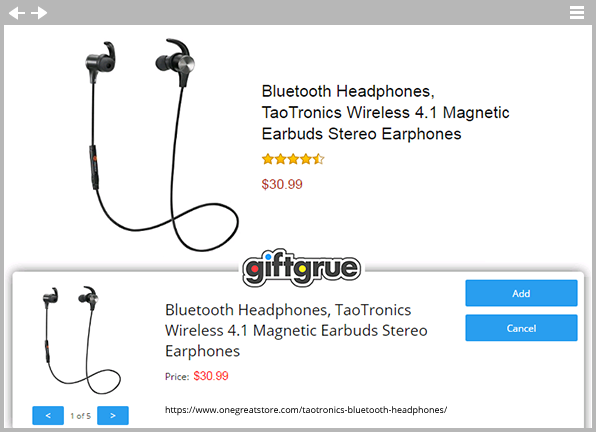Image resolution: width=596 pixels, height=432 pixels.
Task: Click the red price in giftgrue panel
Action: point(211,376)
